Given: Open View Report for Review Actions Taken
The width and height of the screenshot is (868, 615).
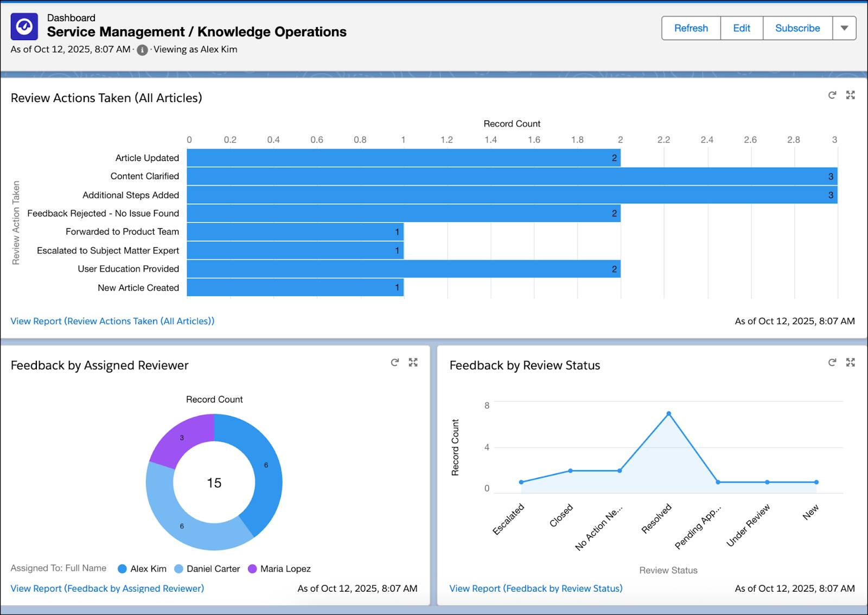Looking at the screenshot, I should [x=112, y=321].
